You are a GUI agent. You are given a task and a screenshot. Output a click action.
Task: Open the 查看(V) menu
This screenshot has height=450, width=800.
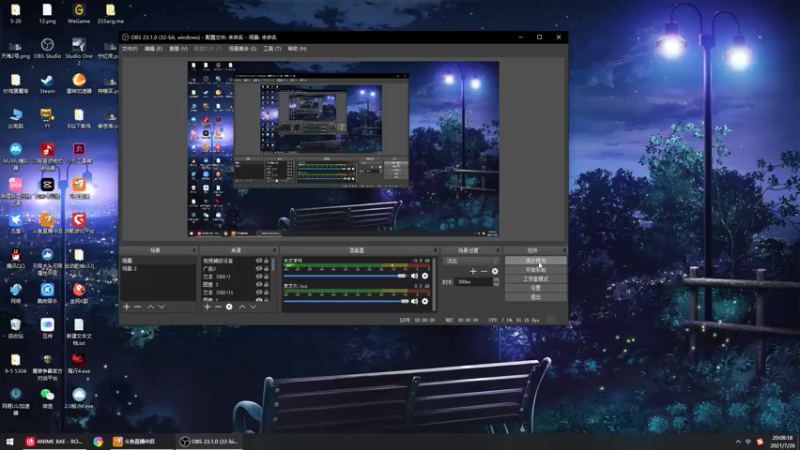click(x=178, y=48)
